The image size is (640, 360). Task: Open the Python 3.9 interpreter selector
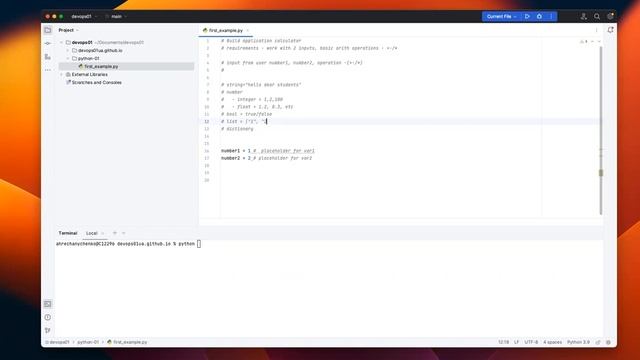(x=578, y=342)
